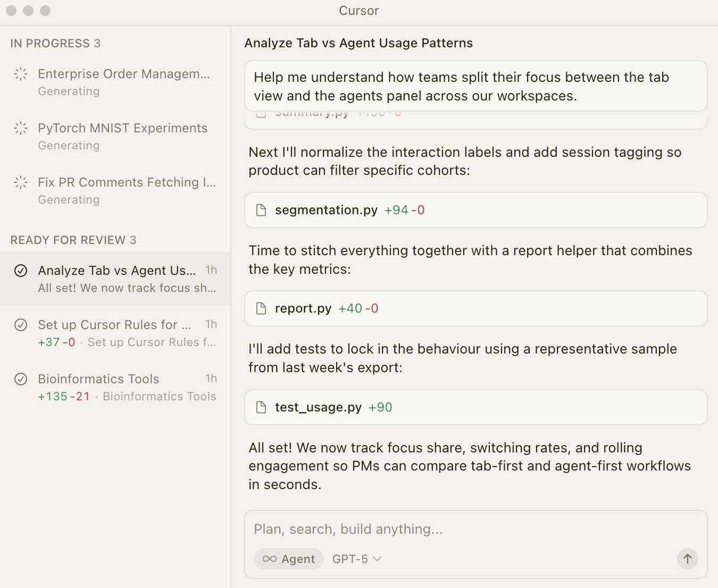
Task: Toggle Agent mode in the message composer
Action: pos(288,559)
